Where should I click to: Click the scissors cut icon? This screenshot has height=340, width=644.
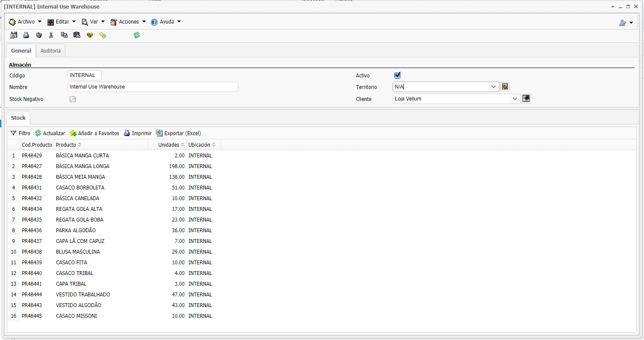51,35
